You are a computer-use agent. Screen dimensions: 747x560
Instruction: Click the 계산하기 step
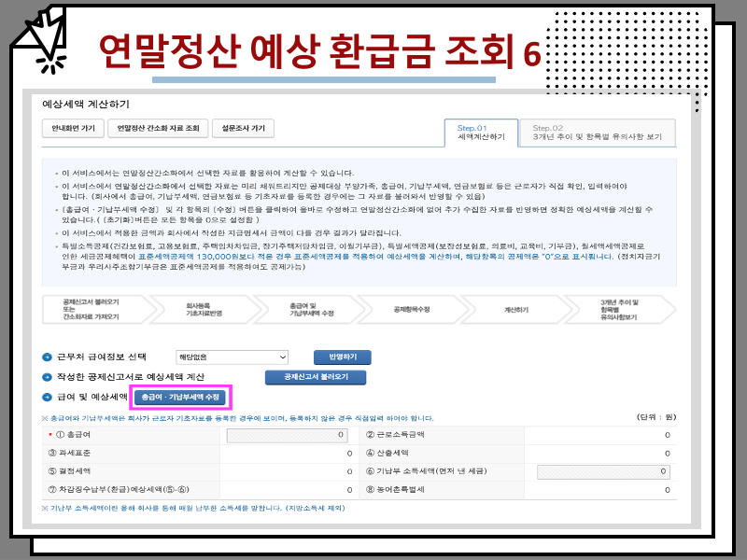point(516,310)
